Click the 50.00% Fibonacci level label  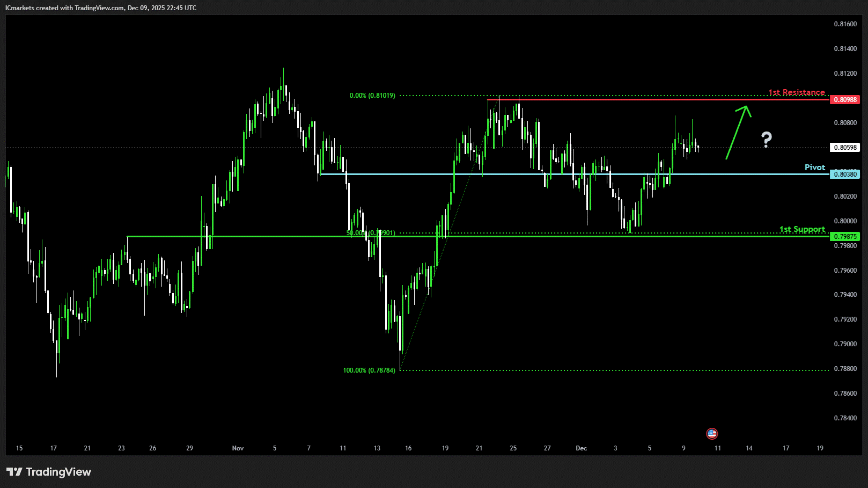point(370,233)
